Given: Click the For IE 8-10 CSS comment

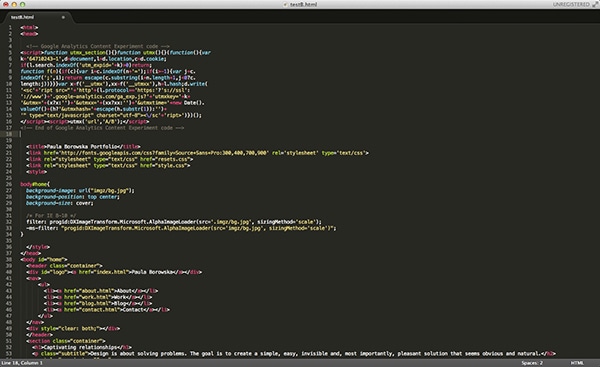Looking at the screenshot, I should tap(51, 215).
